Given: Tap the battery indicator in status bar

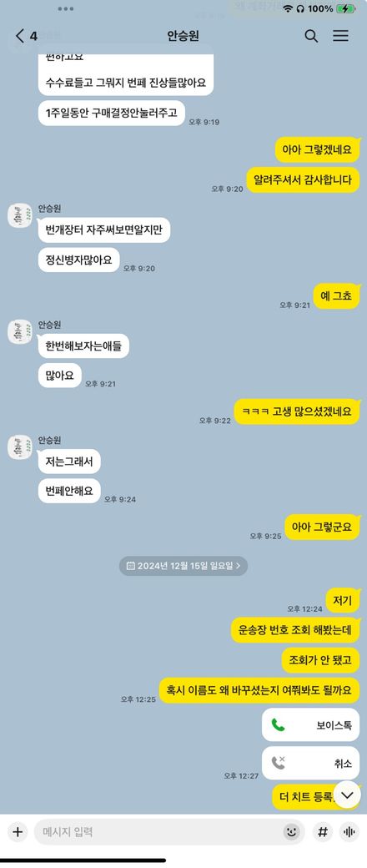Looking at the screenshot, I should (344, 9).
